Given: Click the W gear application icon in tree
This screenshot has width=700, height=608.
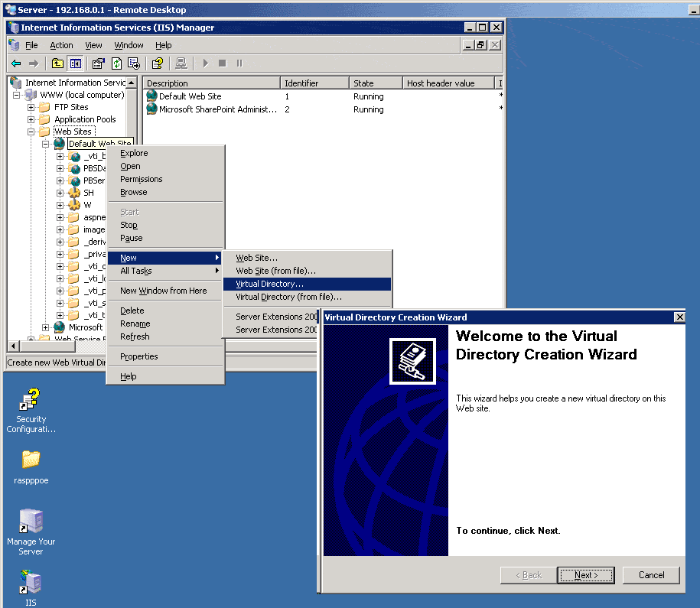Looking at the screenshot, I should pyautogui.click(x=74, y=205).
